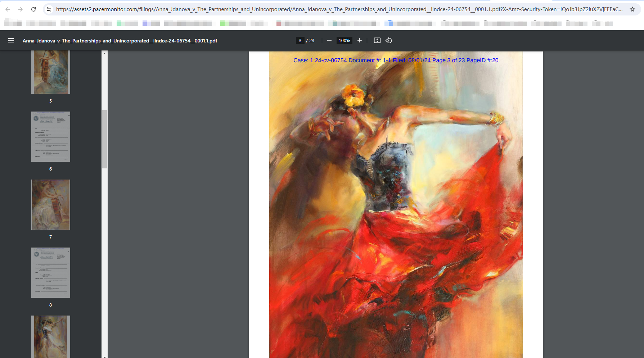This screenshot has width=644, height=358.
Task: Open page 8 certificate thumbnail
Action: [50, 272]
